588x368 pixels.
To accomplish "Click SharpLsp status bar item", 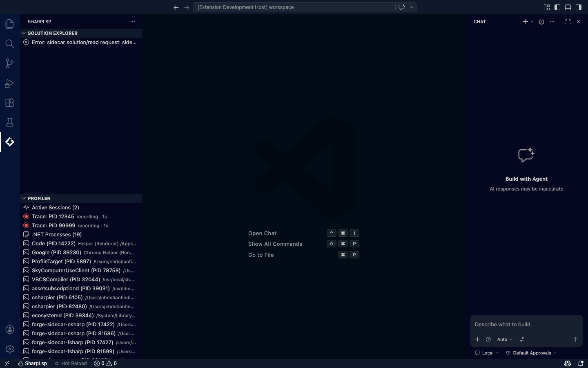I will point(32,363).
